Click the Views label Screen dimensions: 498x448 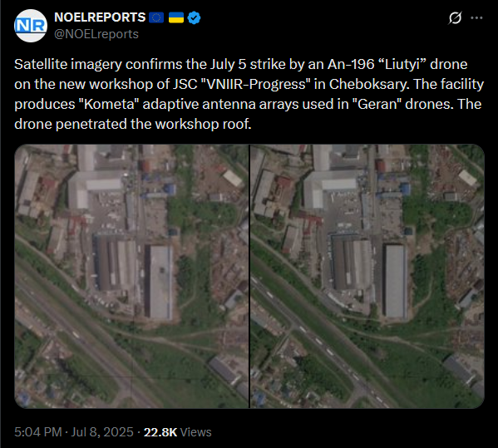(195, 432)
